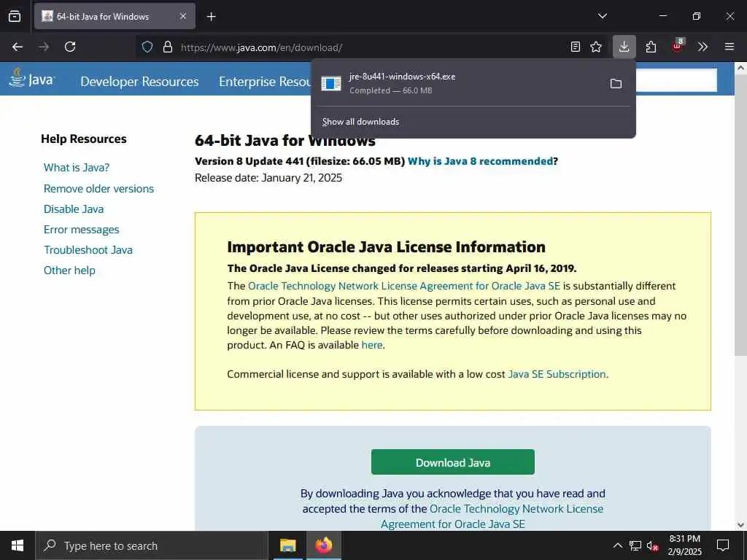Toggle reader view icon
This screenshot has width=747, height=560.
576,47
